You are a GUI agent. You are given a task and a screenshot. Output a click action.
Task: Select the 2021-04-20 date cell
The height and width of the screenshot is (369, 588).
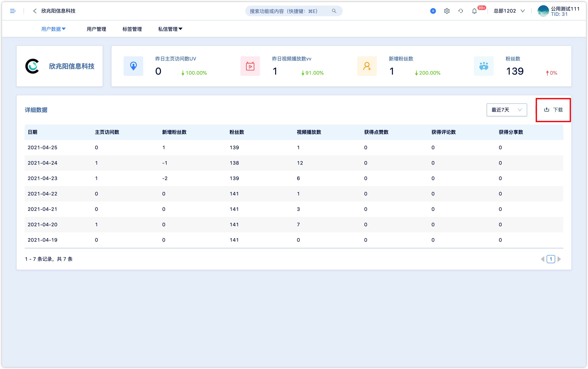point(42,224)
